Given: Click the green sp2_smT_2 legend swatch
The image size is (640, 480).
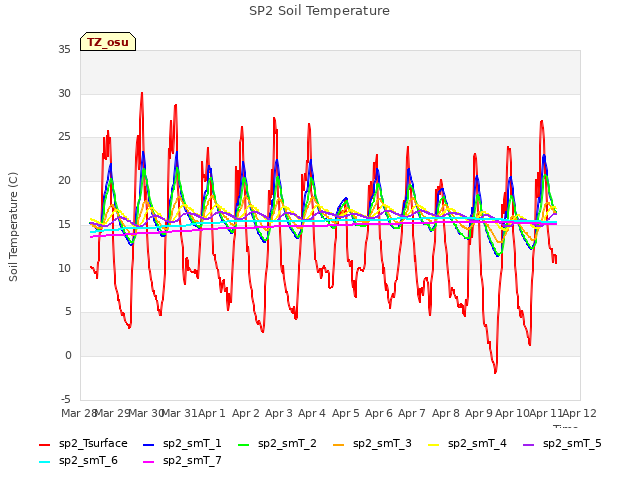Looking at the screenshot, I should 243,444.
